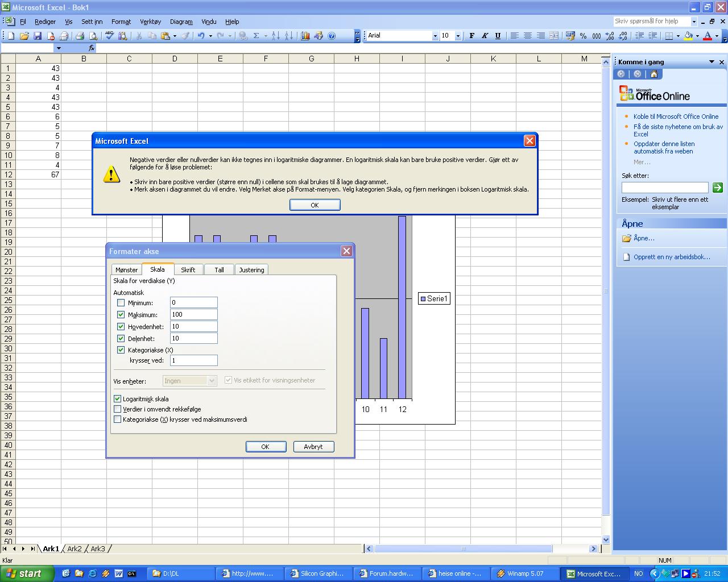Click the Font Color red A swatch
The height and width of the screenshot is (582, 728).
pyautogui.click(x=708, y=36)
